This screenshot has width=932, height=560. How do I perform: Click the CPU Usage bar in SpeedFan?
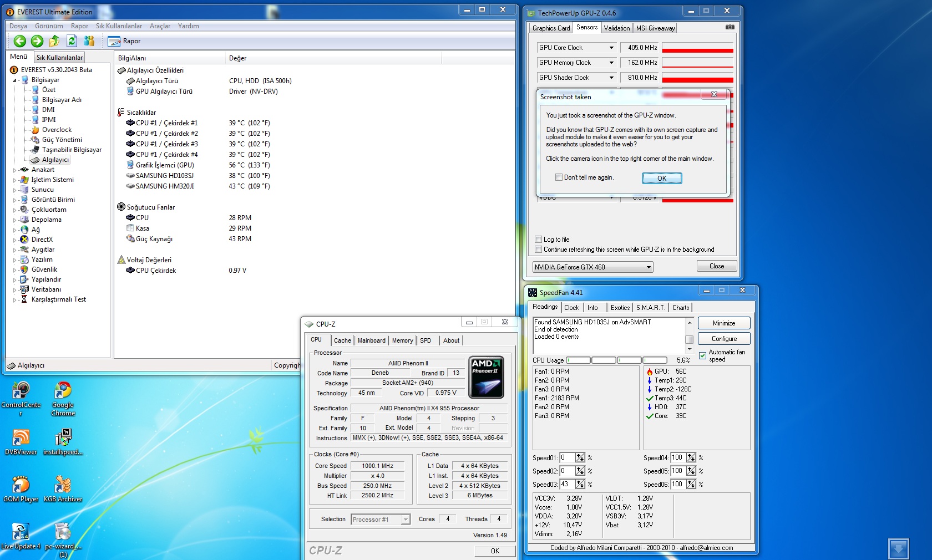point(616,360)
